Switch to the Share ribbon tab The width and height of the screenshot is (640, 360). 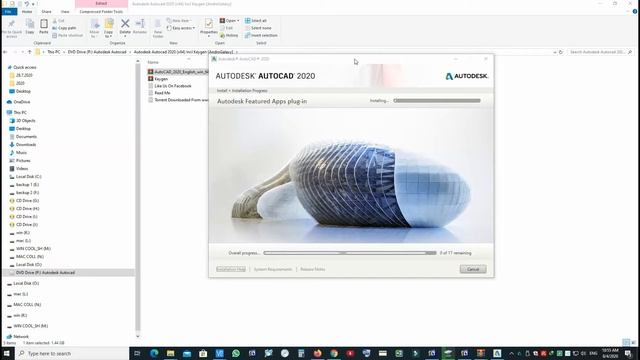click(x=47, y=11)
